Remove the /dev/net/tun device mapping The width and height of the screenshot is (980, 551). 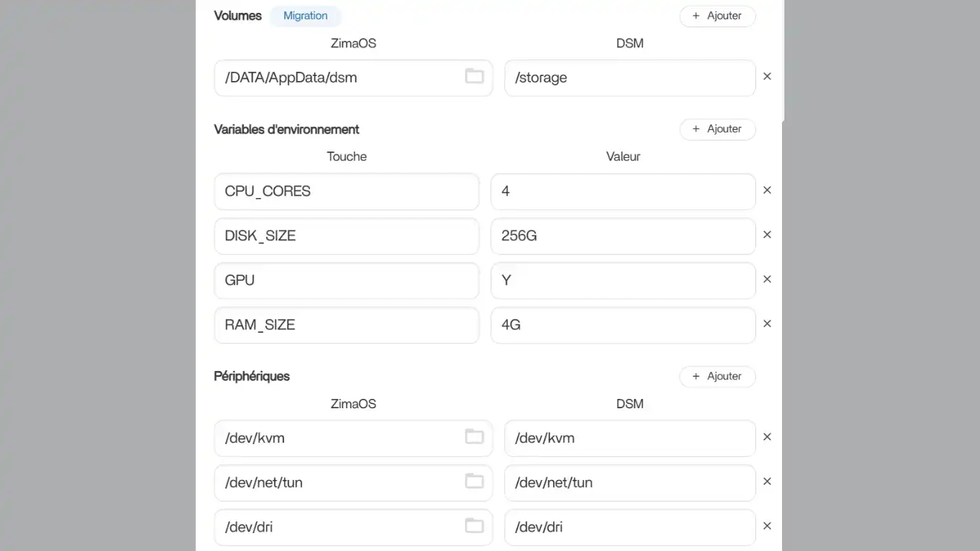[x=767, y=481]
